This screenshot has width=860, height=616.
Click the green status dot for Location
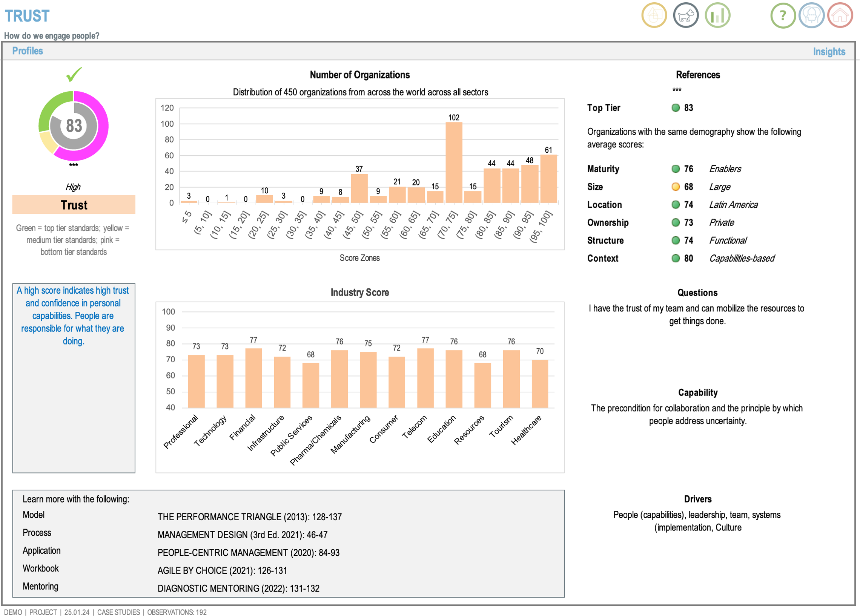pyautogui.click(x=676, y=205)
